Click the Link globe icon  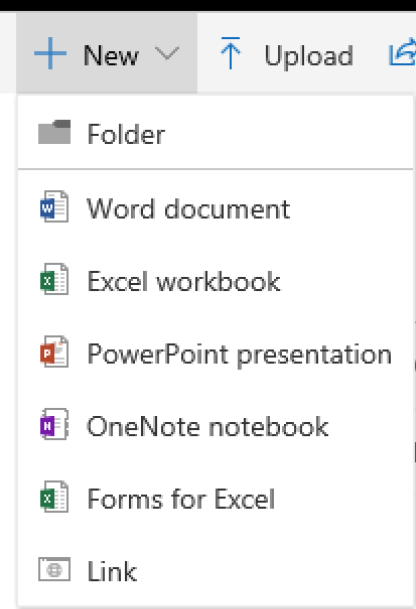tap(54, 569)
